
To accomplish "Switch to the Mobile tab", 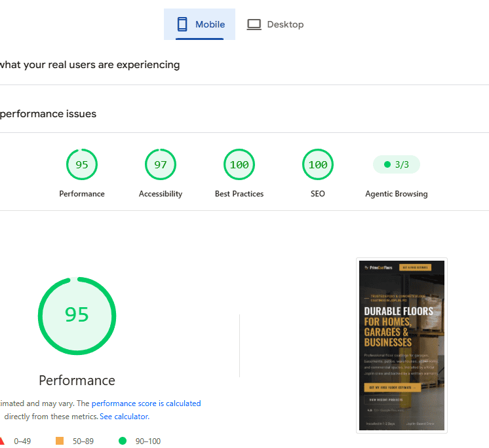I will coord(199,24).
